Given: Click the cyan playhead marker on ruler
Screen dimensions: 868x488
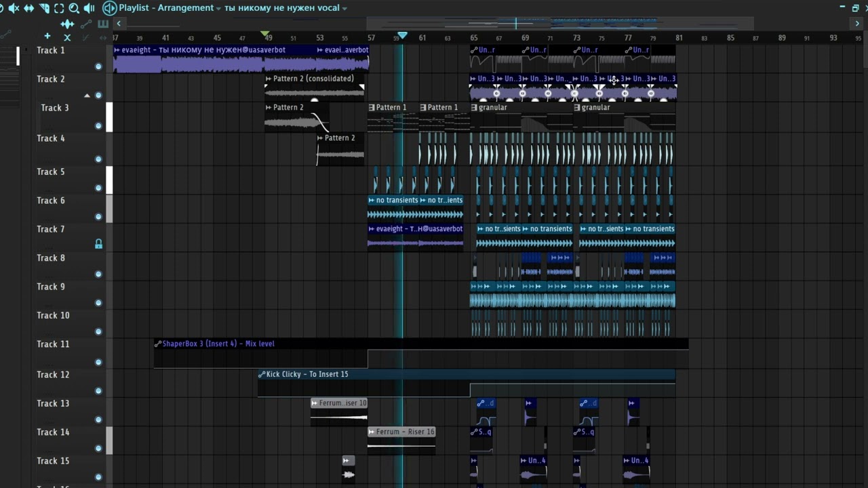Looking at the screenshot, I should [402, 35].
